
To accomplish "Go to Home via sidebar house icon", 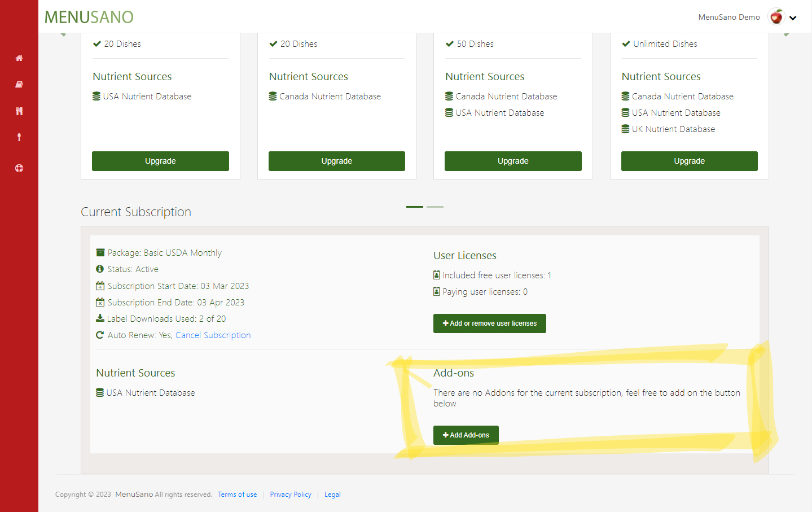I will click(19, 58).
